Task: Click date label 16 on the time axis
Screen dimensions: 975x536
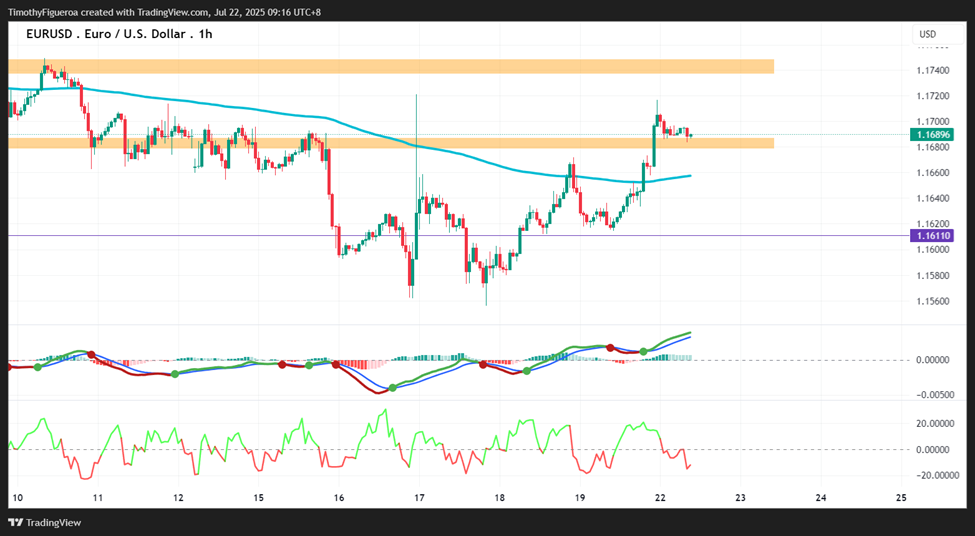Action: coord(339,497)
